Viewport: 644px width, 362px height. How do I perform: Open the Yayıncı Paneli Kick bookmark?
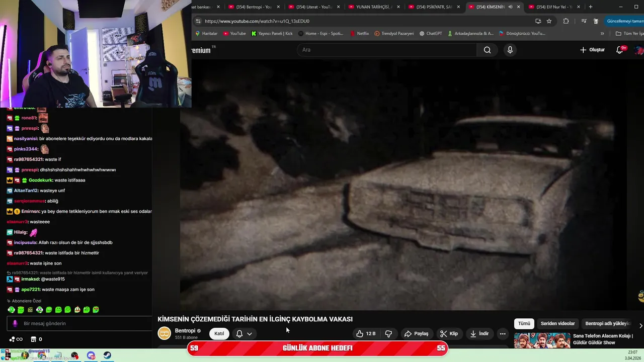click(272, 34)
